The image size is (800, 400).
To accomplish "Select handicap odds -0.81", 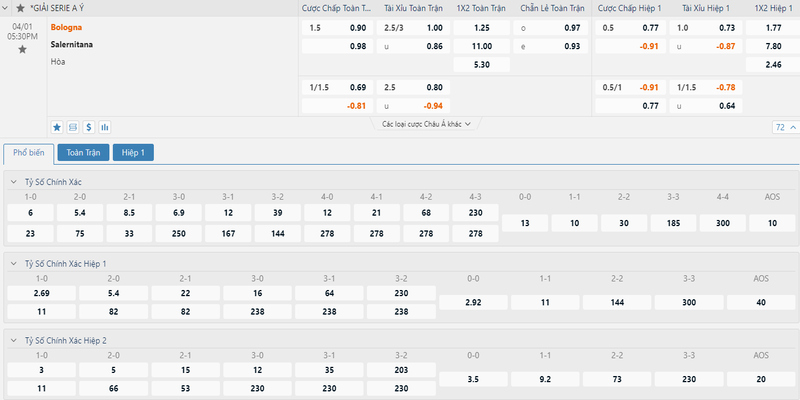I will click(337, 106).
